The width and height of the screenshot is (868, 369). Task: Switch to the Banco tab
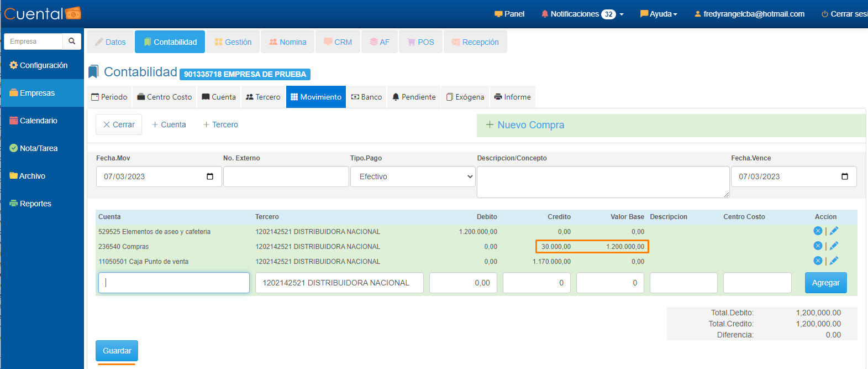[x=366, y=97]
